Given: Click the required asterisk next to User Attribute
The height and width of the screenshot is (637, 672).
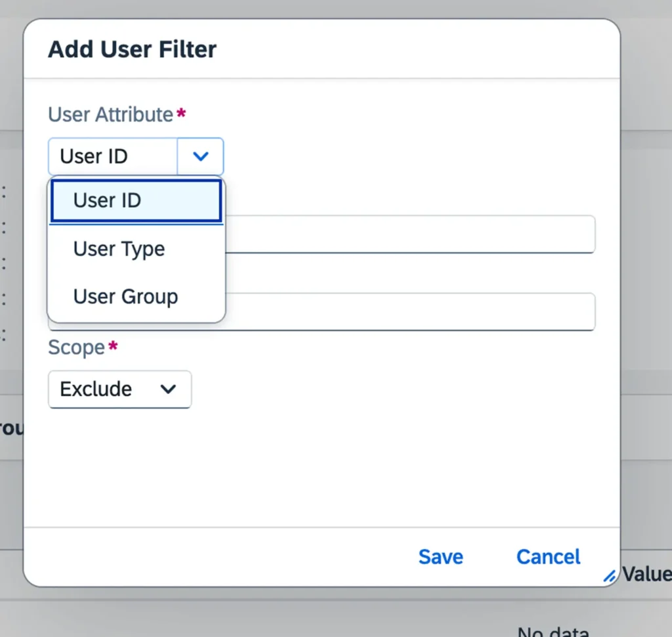Looking at the screenshot, I should click(182, 114).
